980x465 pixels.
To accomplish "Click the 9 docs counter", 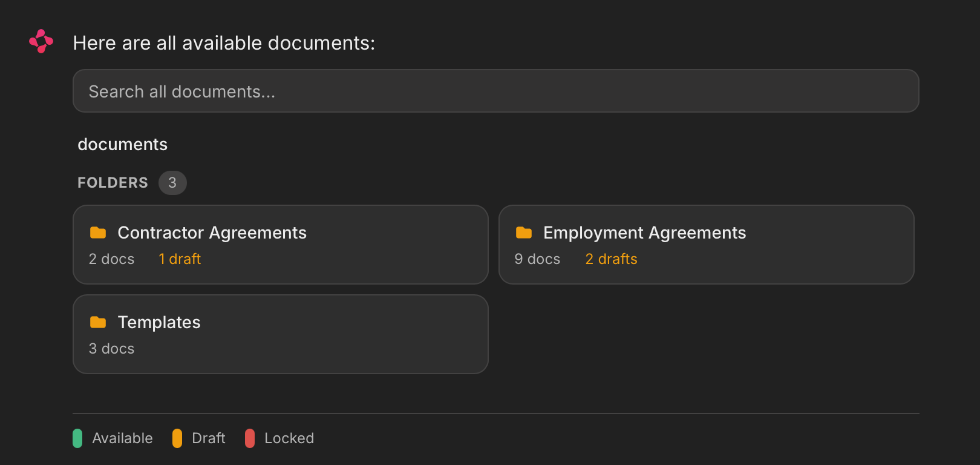I will pyautogui.click(x=537, y=259).
